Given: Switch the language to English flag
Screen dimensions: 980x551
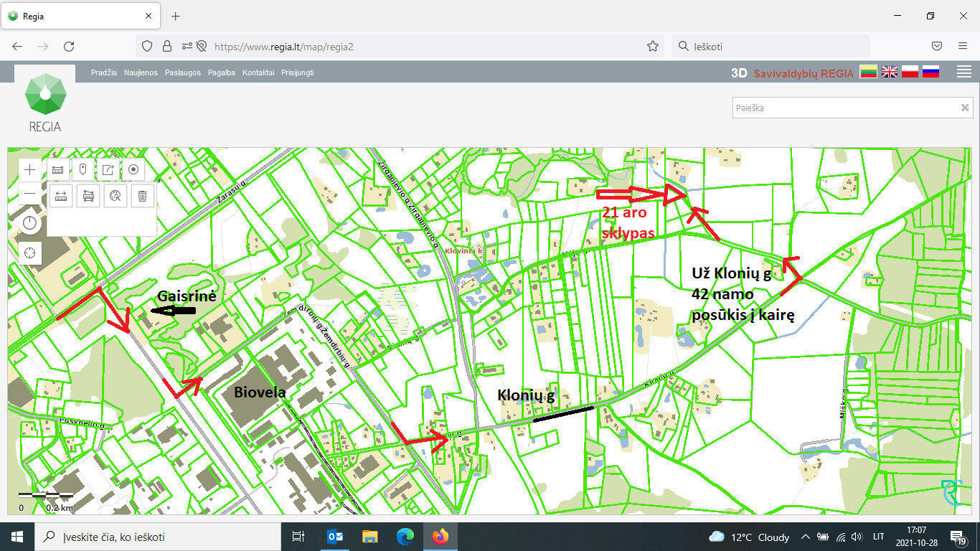Looking at the screenshot, I should (x=890, y=72).
